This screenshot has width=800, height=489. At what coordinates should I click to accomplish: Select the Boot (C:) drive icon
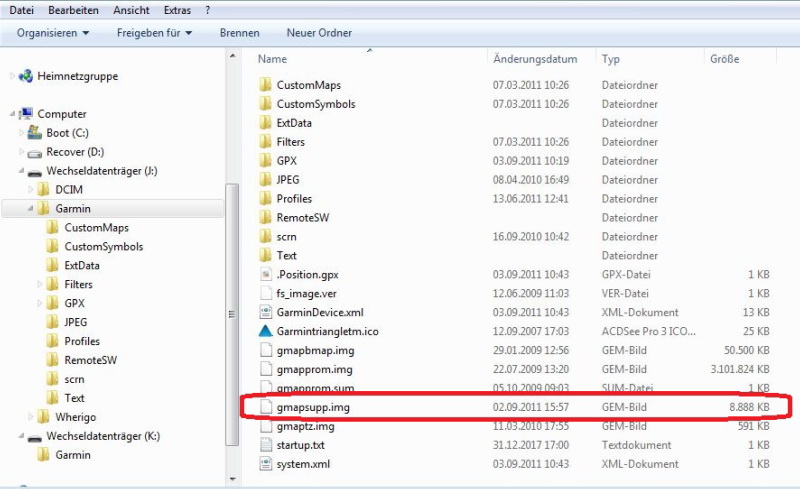[35, 133]
